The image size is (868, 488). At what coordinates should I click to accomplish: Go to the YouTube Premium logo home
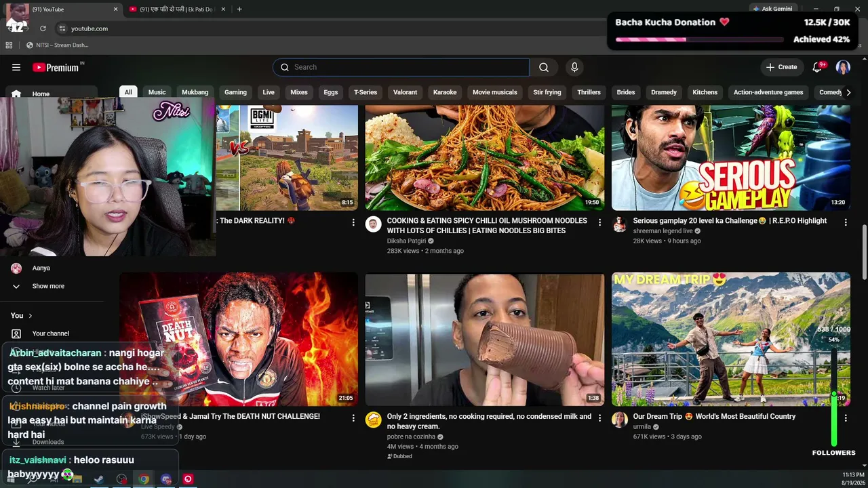[57, 67]
